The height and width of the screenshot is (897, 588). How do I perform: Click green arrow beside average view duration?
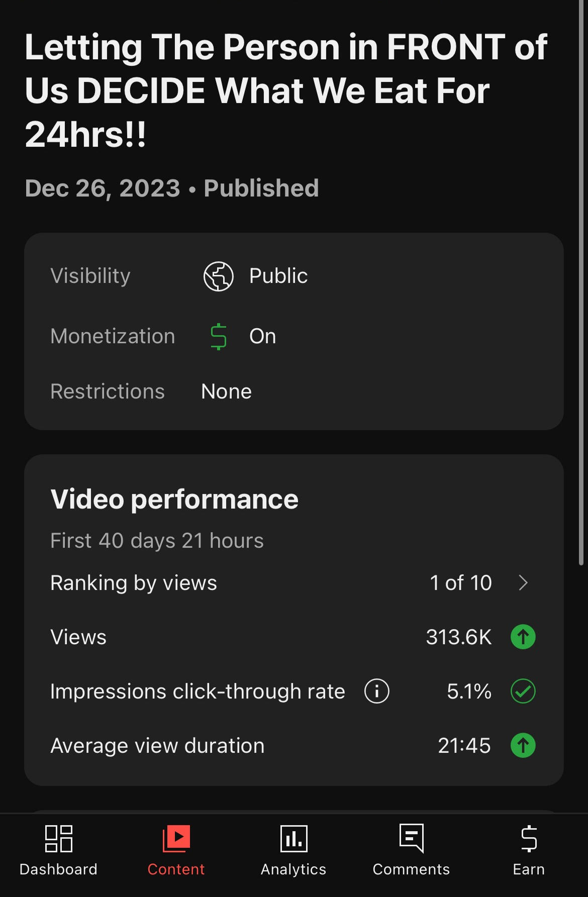pos(523,745)
